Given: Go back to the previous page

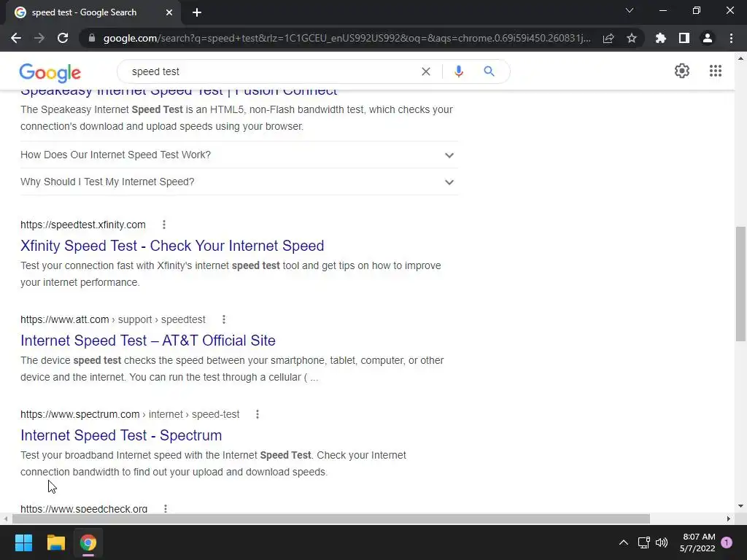Looking at the screenshot, I should pyautogui.click(x=16, y=38).
